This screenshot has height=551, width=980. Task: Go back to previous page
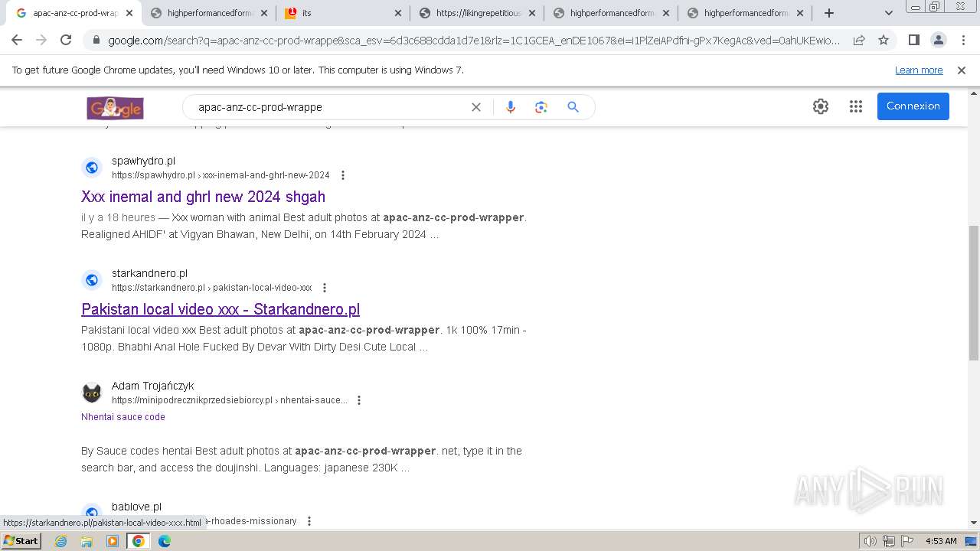tap(17, 41)
